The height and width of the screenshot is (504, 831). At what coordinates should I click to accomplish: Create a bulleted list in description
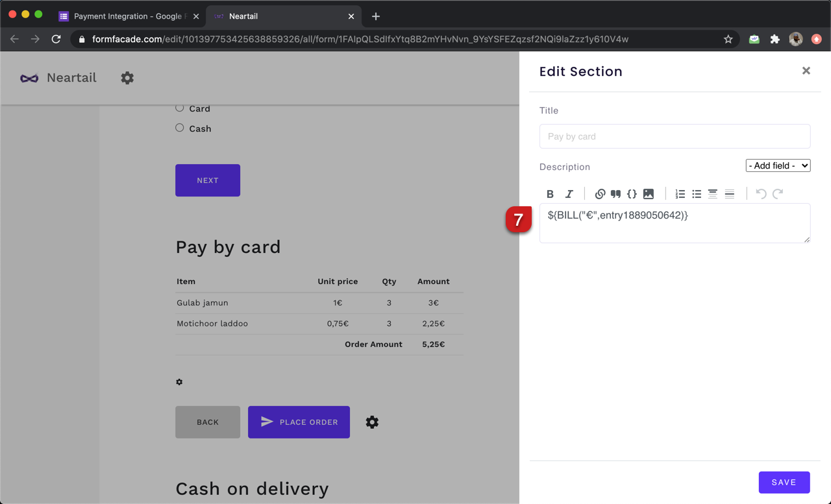(x=697, y=194)
